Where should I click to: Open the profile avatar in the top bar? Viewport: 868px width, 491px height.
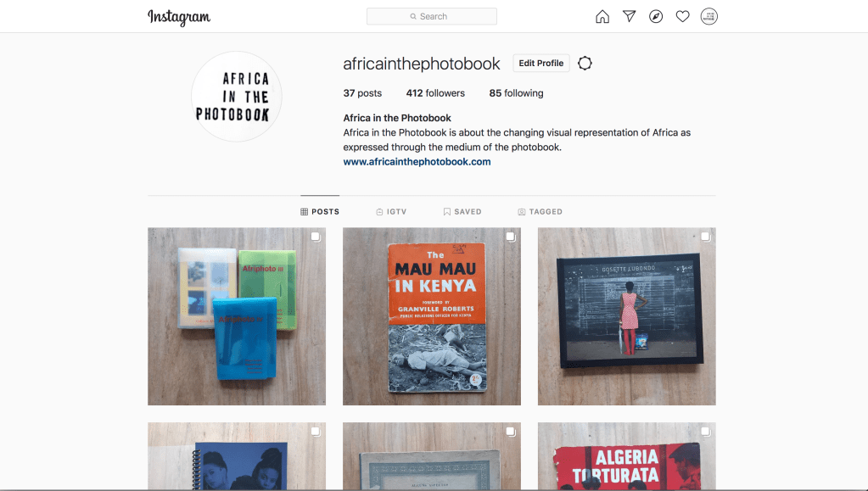click(x=709, y=17)
